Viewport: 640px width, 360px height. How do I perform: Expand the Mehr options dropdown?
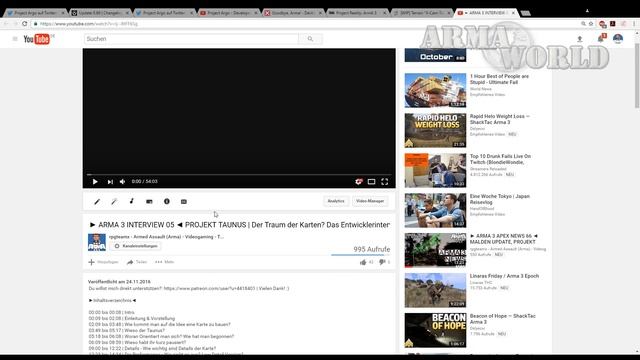point(164,262)
